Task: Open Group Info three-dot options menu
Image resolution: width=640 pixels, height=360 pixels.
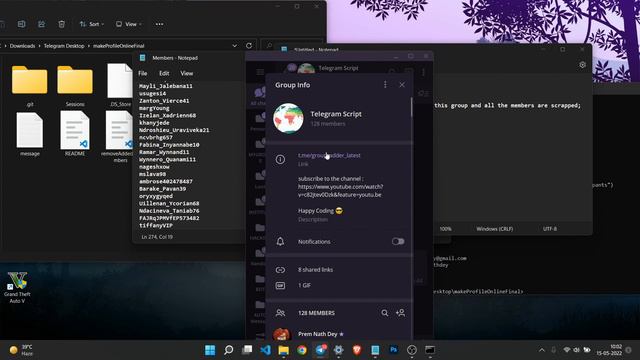Action: point(385,84)
